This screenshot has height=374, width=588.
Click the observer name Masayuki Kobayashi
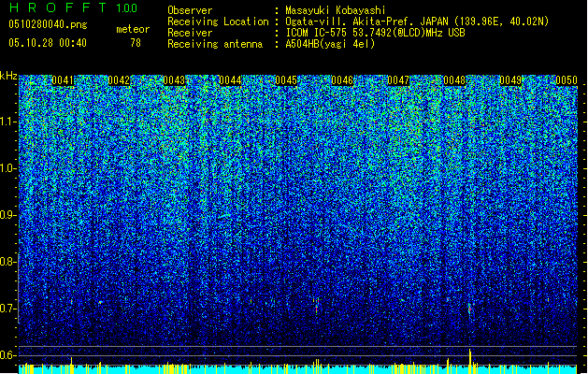pyautogui.click(x=336, y=10)
